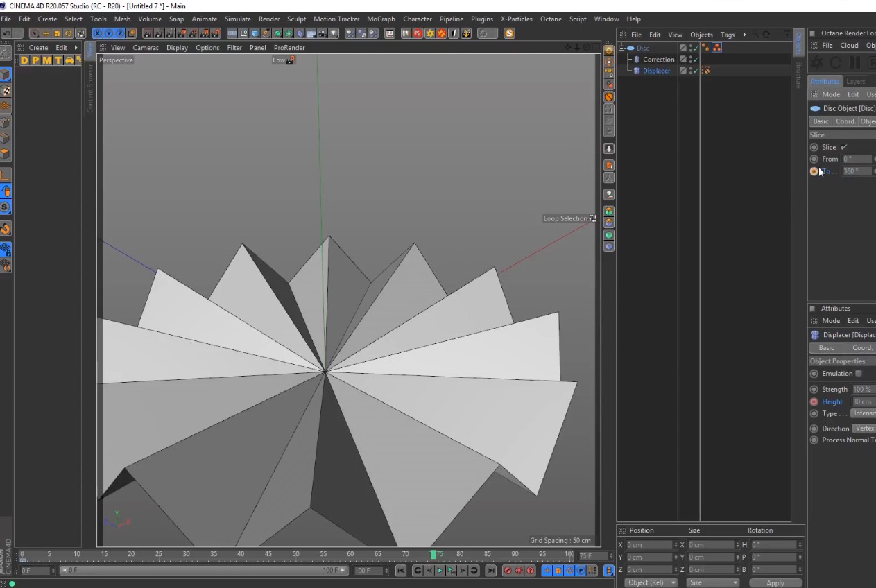Enable the Emulation checkbox
This screenshot has height=588, width=876.
pyautogui.click(x=859, y=374)
